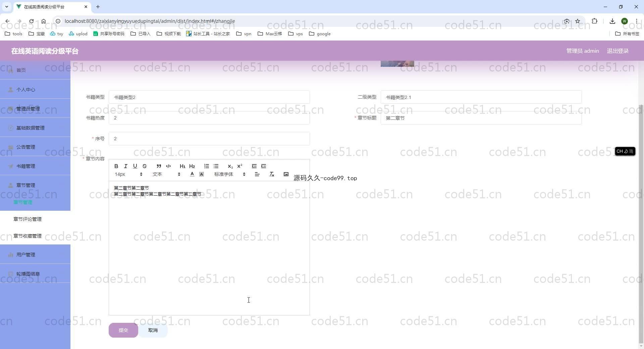The image size is (644, 349).
Task: Toggle underline formatting in editor
Action: click(x=135, y=166)
